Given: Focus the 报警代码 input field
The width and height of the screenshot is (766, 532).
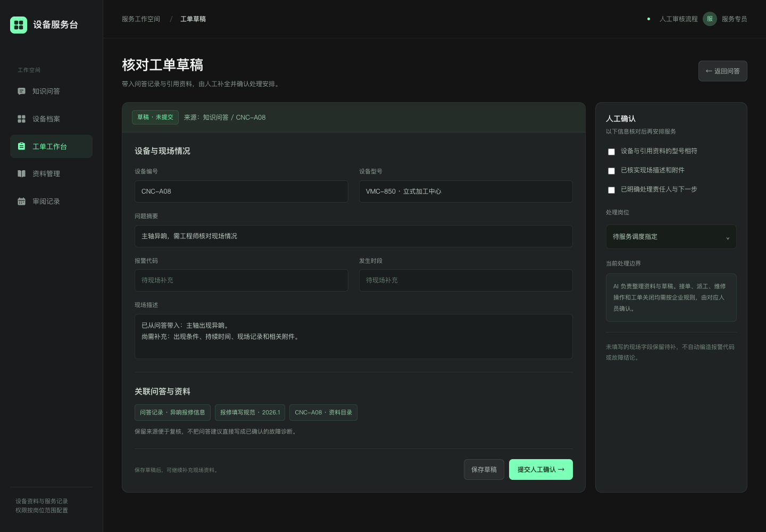Looking at the screenshot, I should coord(242,280).
